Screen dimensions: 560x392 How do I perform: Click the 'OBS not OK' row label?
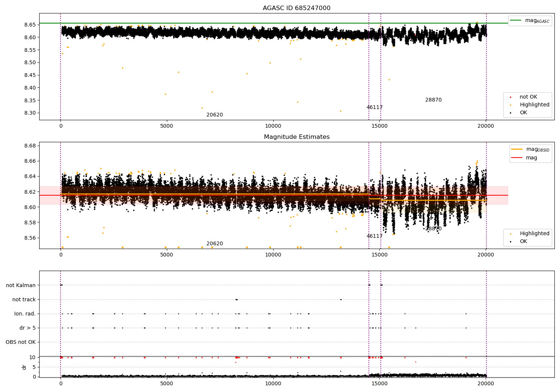pyautogui.click(x=21, y=342)
